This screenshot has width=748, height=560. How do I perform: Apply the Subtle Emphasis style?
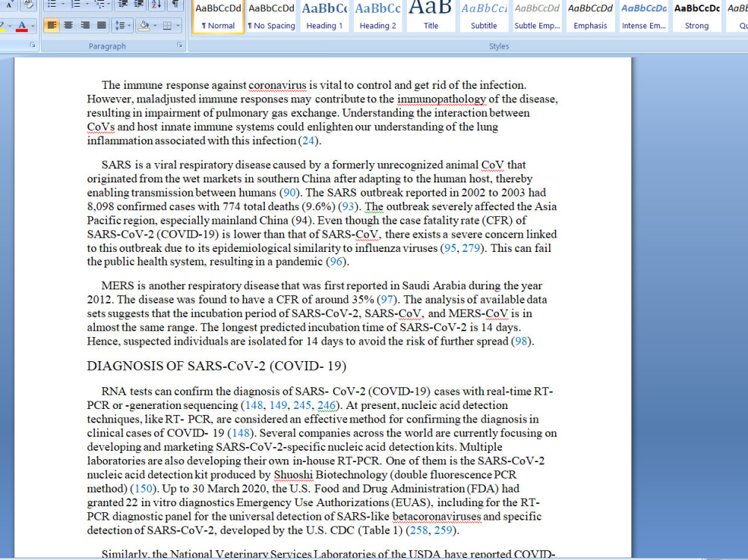tap(537, 16)
